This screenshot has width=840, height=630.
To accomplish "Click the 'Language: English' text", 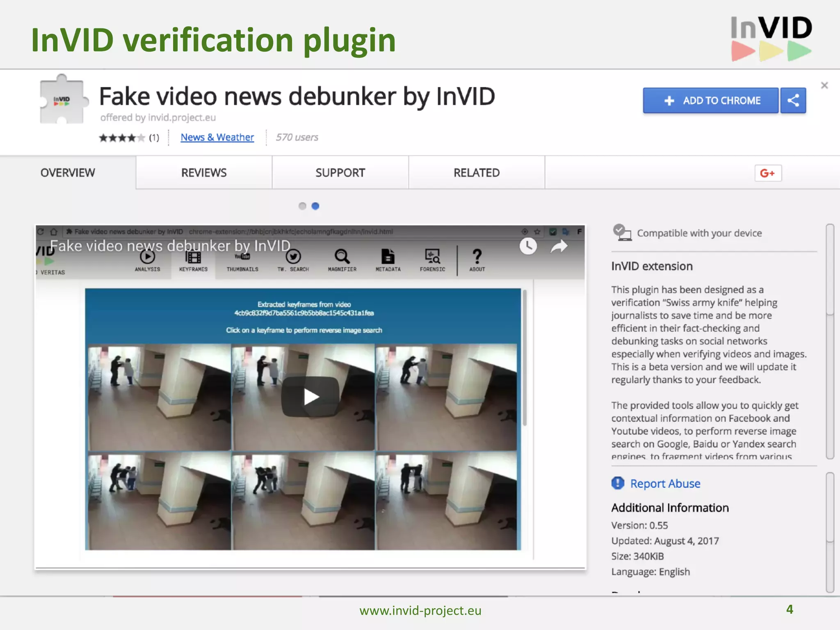I will pyautogui.click(x=651, y=572).
